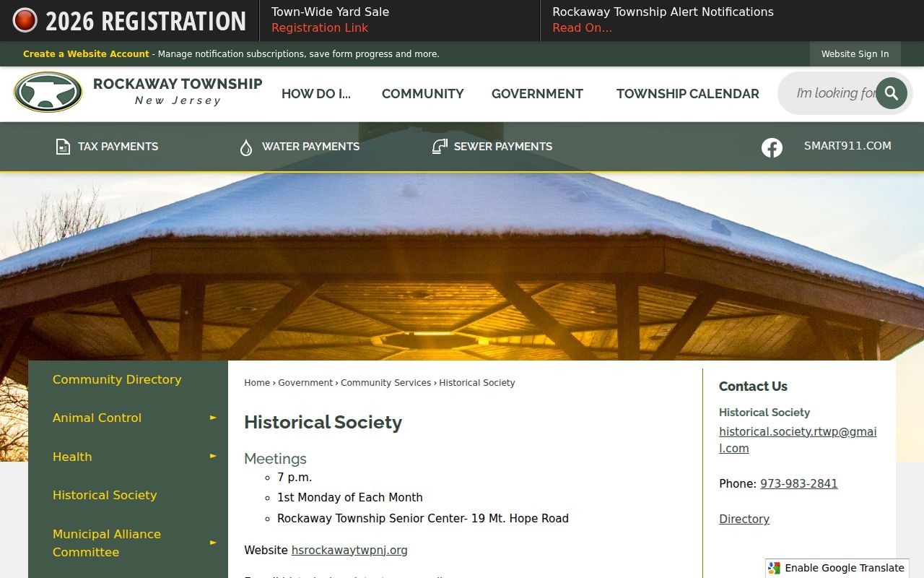This screenshot has height=578, width=924.
Task: Click the Read On... alert link
Action: pos(582,28)
